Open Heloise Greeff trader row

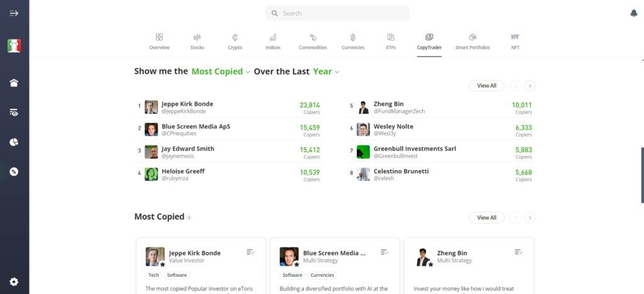coord(229,175)
